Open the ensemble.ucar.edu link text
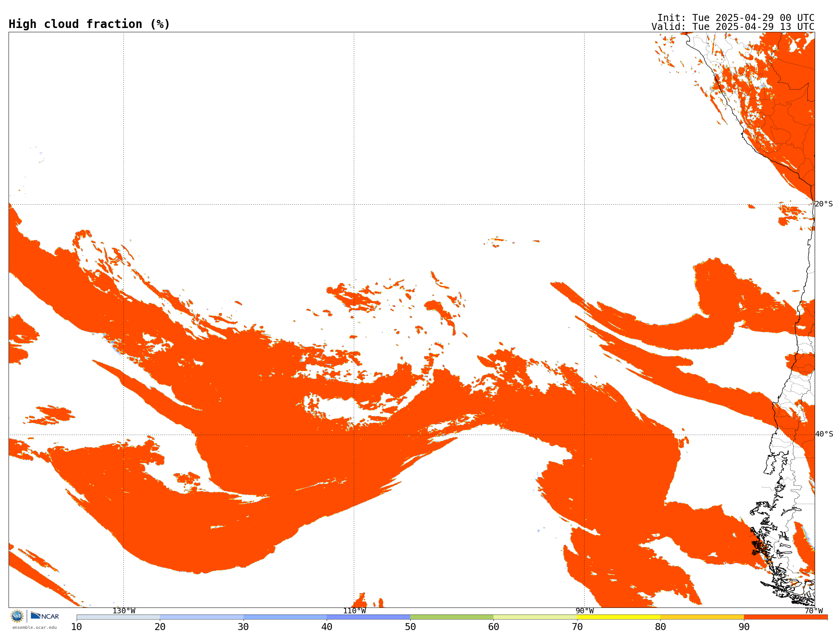Screen dimensions: 840x632 pos(35,627)
